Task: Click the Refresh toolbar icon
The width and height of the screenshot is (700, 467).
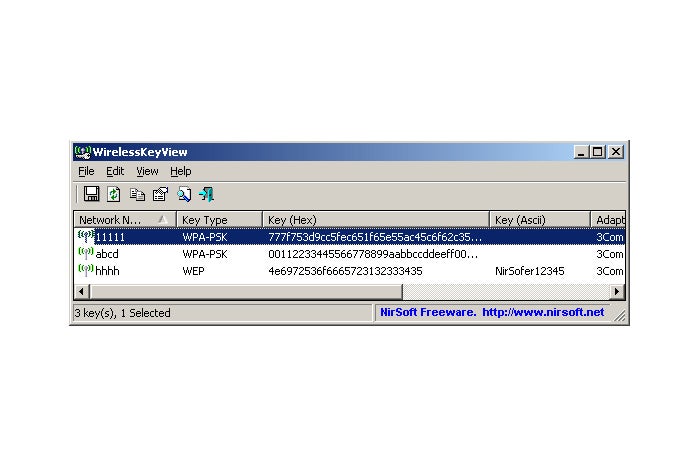Action: coord(114,194)
